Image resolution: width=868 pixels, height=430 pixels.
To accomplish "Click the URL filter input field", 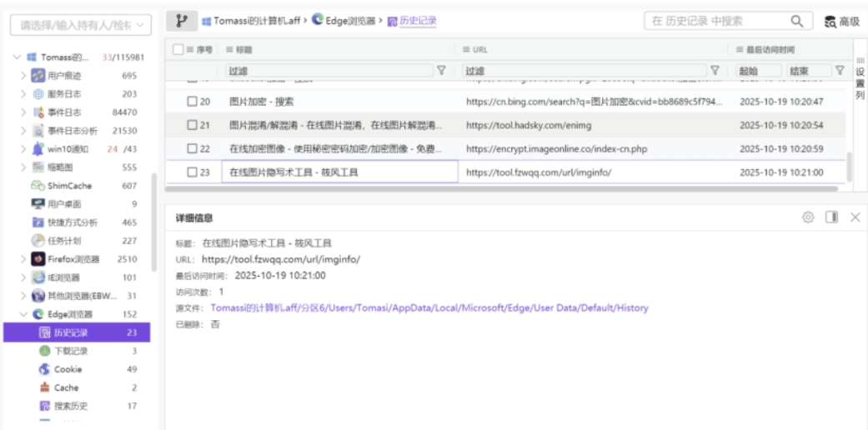I will tap(584, 70).
